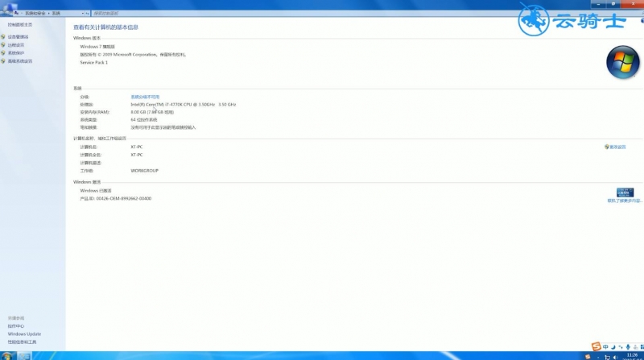Viewport: 644px width, 360px height.
Task: Open Performance Information and Tools link
Action: [x=22, y=342]
